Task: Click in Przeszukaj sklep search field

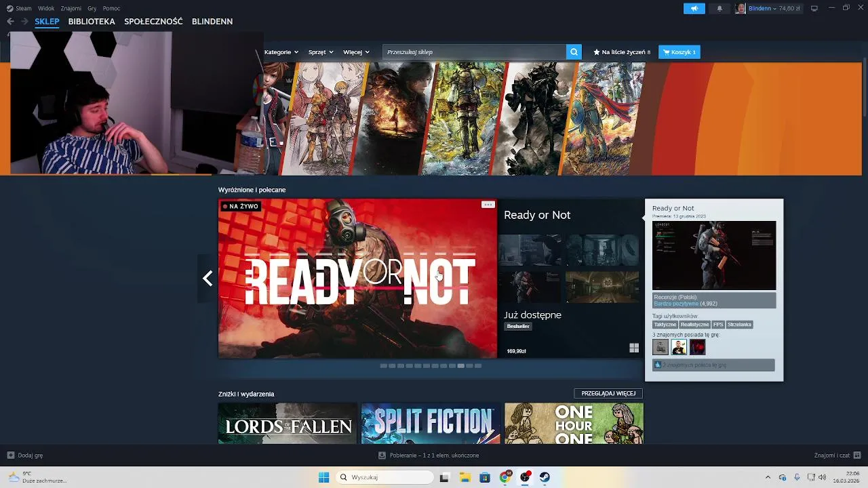Action: pos(474,52)
